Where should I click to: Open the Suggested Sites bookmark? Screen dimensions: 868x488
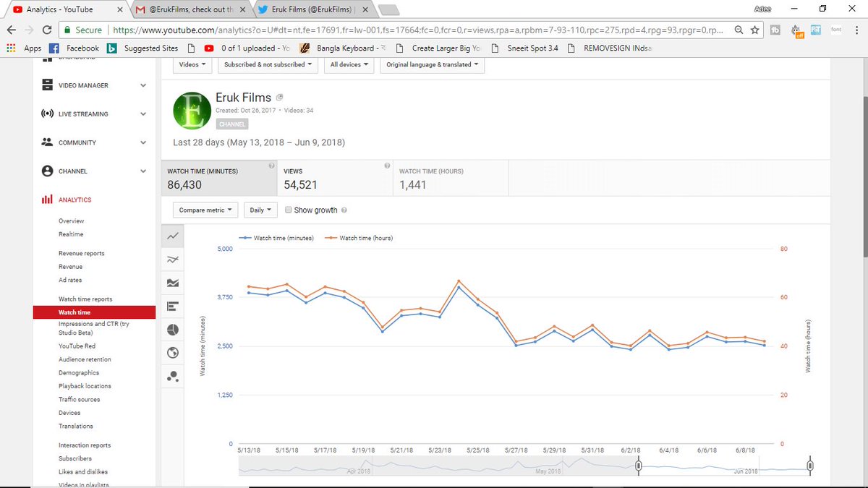142,48
